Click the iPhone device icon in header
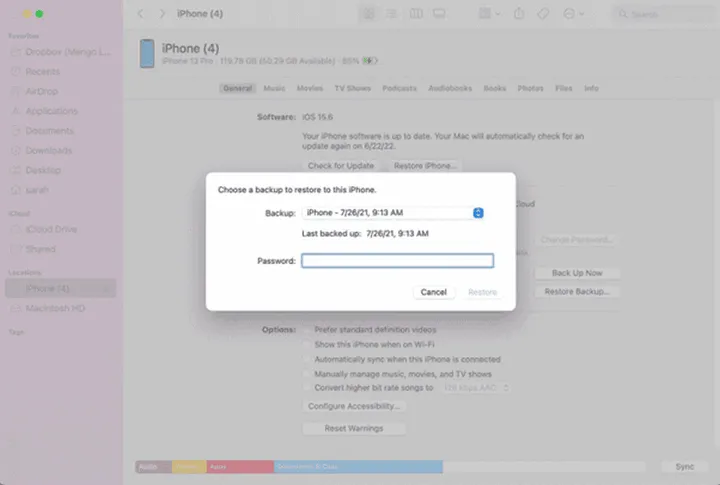Viewport: 720px width, 485px height. [147, 54]
